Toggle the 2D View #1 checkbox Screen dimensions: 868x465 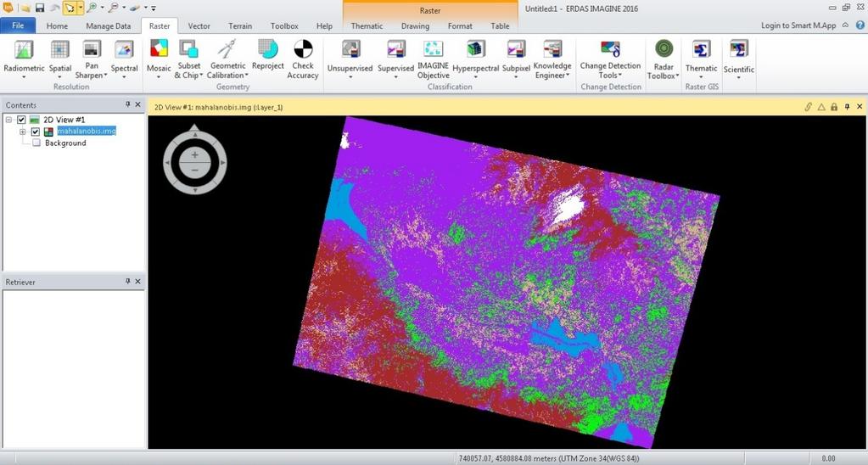[21, 120]
